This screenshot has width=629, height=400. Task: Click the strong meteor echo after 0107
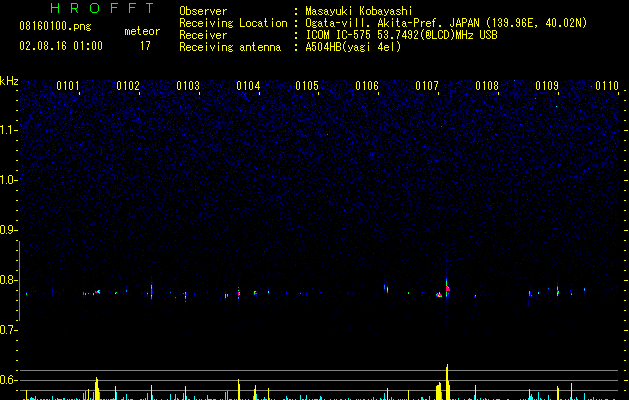point(447,288)
